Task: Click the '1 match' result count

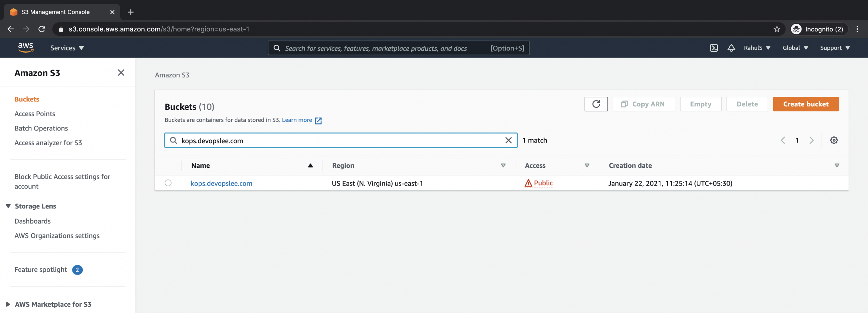Action: click(x=535, y=140)
